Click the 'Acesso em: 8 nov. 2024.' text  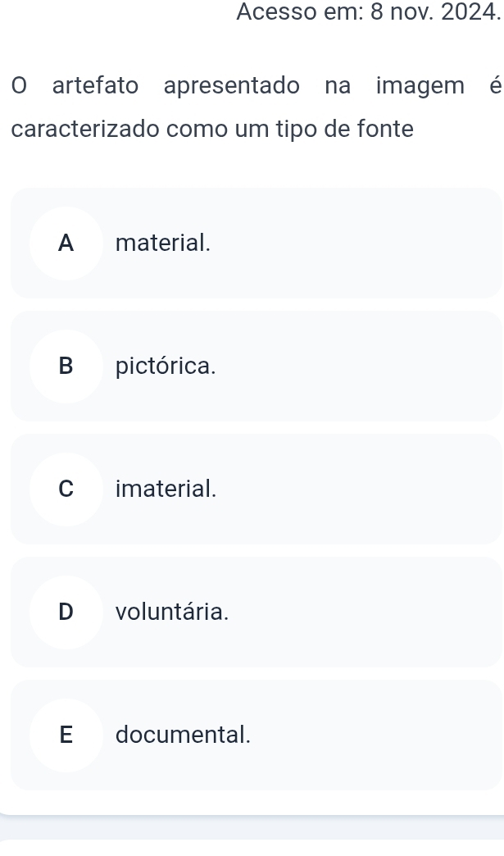coord(368,12)
